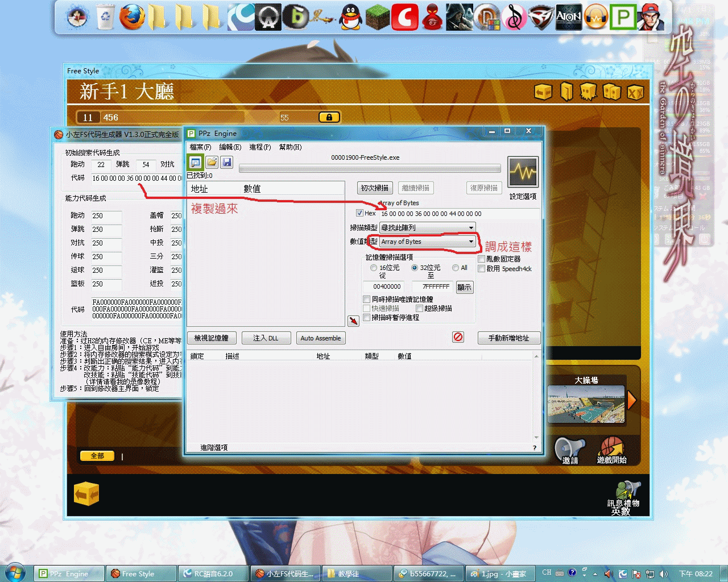Click the save floppy disk icon

[x=226, y=163]
